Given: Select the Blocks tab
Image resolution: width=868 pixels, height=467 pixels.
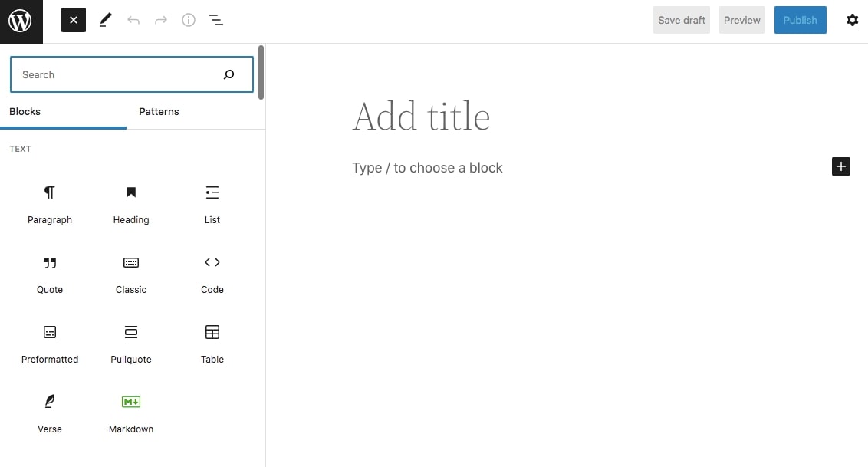Looking at the screenshot, I should 25,112.
